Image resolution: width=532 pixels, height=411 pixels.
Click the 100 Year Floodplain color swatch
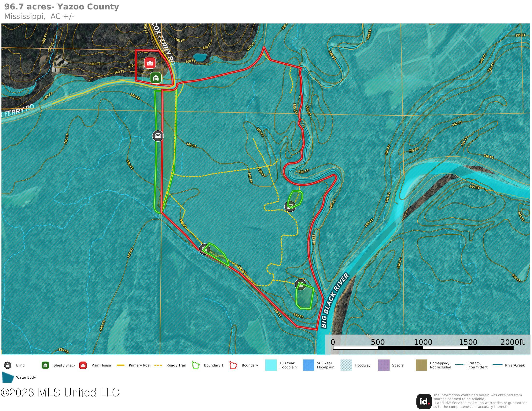(x=271, y=365)
